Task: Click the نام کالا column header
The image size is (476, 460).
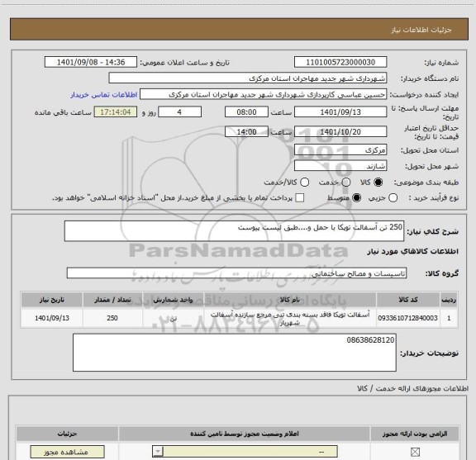Action: coord(289,300)
